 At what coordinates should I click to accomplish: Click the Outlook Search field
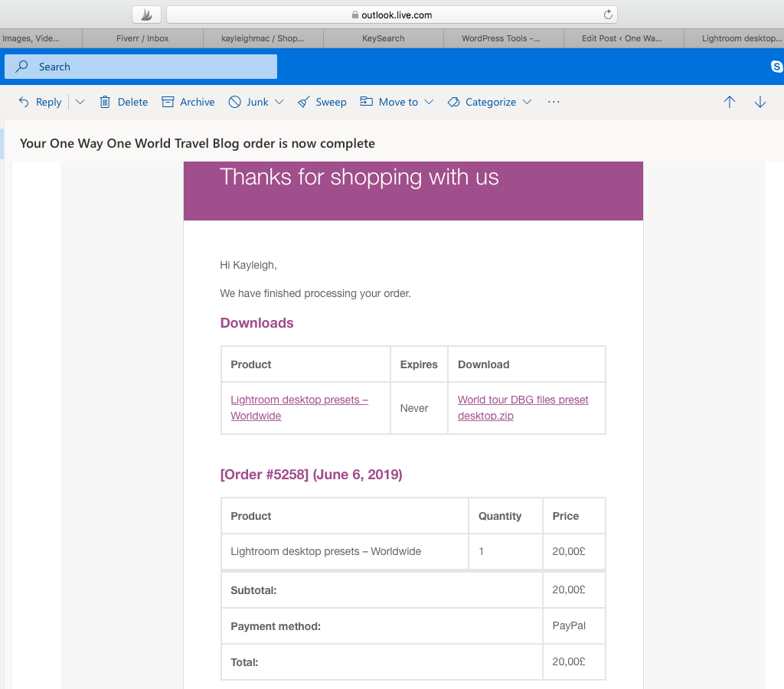[141, 67]
